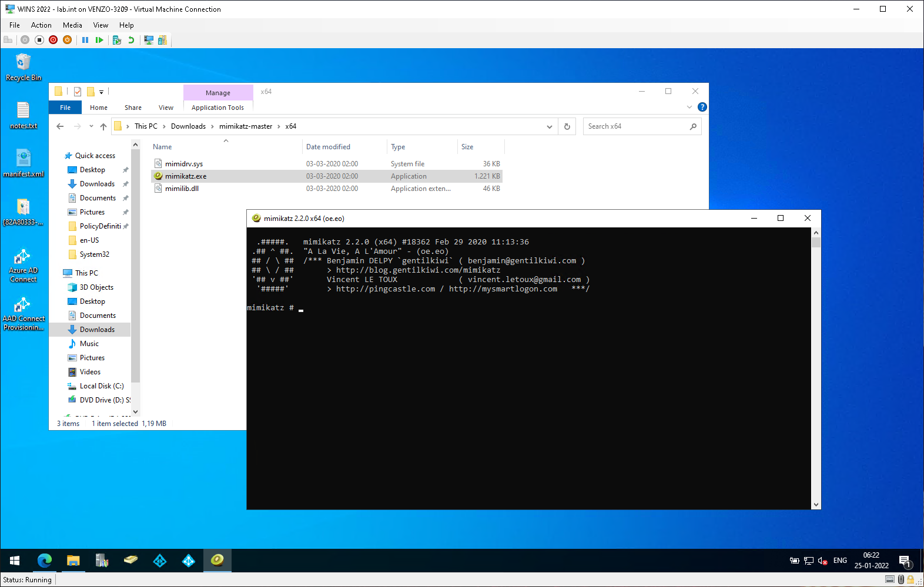Click scroll down arrow of navigation pane
This screenshot has width=924, height=587.
click(x=136, y=412)
